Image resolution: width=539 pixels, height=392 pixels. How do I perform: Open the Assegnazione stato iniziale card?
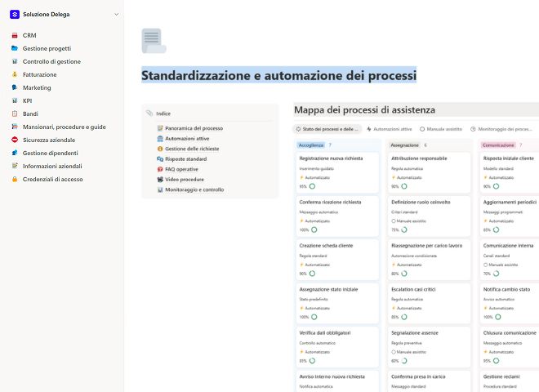pos(337,303)
